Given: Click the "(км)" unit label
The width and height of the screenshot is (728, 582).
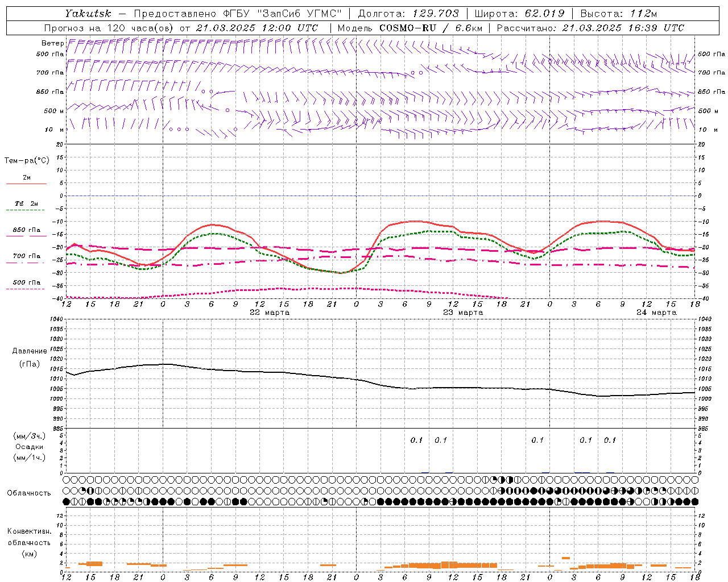Looking at the screenshot, I should pos(29,554).
